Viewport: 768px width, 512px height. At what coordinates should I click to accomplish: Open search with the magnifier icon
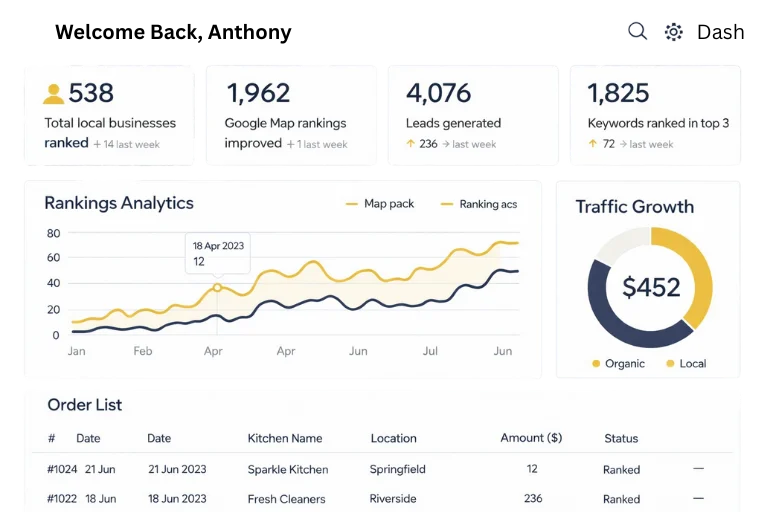(637, 31)
